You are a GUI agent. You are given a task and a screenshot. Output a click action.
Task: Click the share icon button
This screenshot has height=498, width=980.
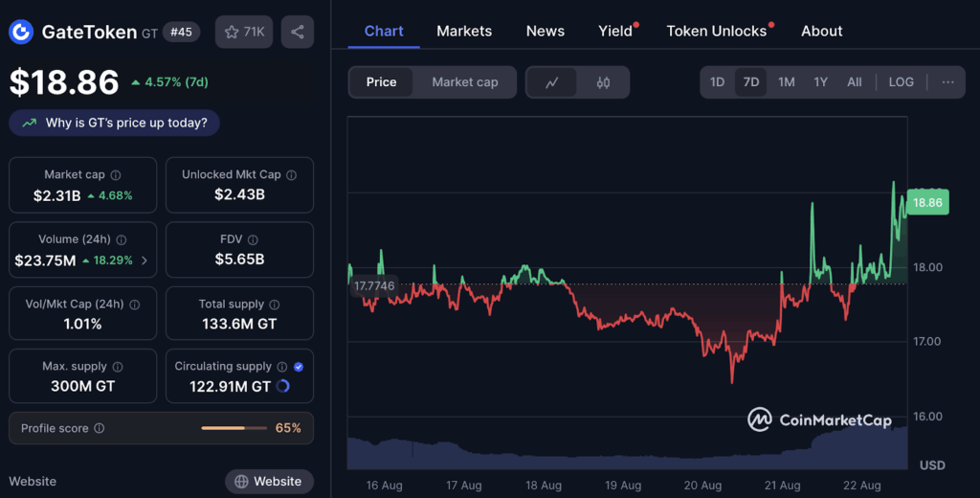298,32
